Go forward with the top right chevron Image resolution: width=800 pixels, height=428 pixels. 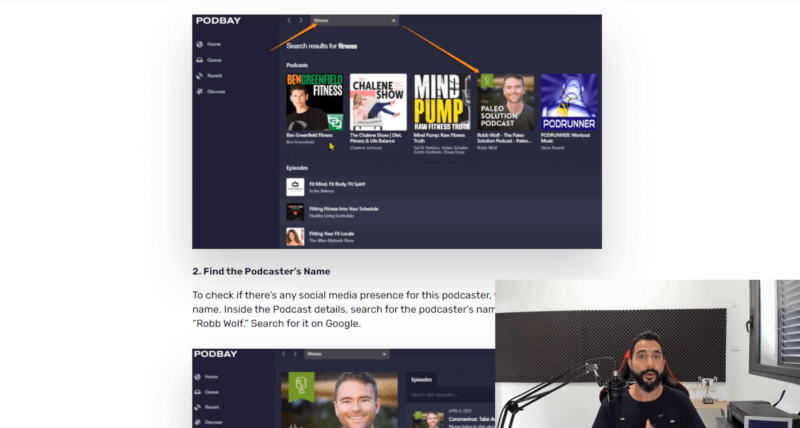click(x=301, y=20)
